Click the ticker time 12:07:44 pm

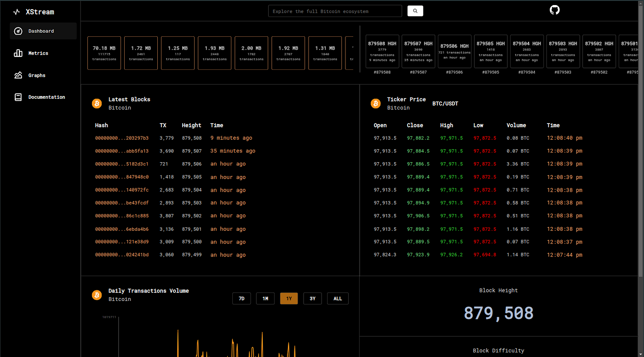point(564,255)
